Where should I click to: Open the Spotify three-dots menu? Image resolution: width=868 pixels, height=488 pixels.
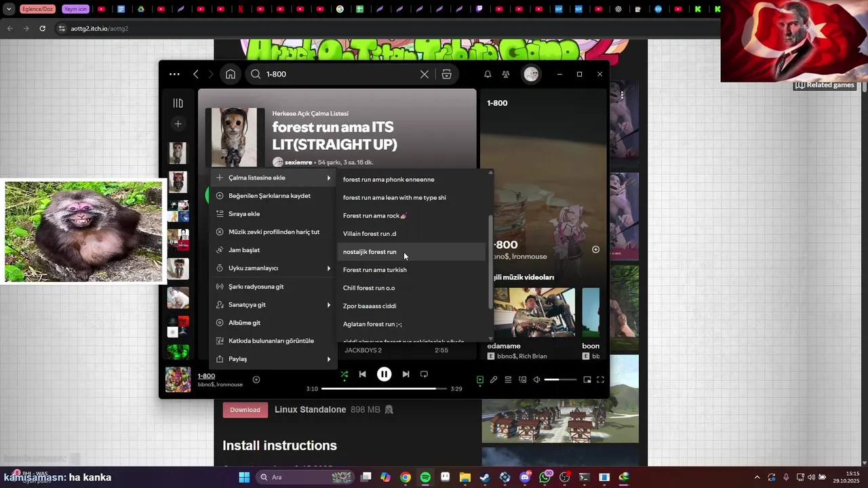point(174,75)
